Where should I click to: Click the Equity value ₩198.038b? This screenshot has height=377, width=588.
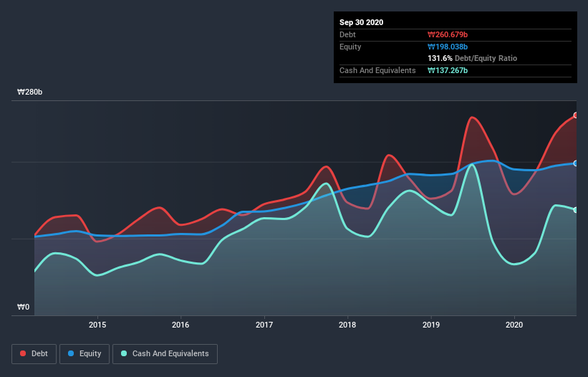[x=448, y=47]
